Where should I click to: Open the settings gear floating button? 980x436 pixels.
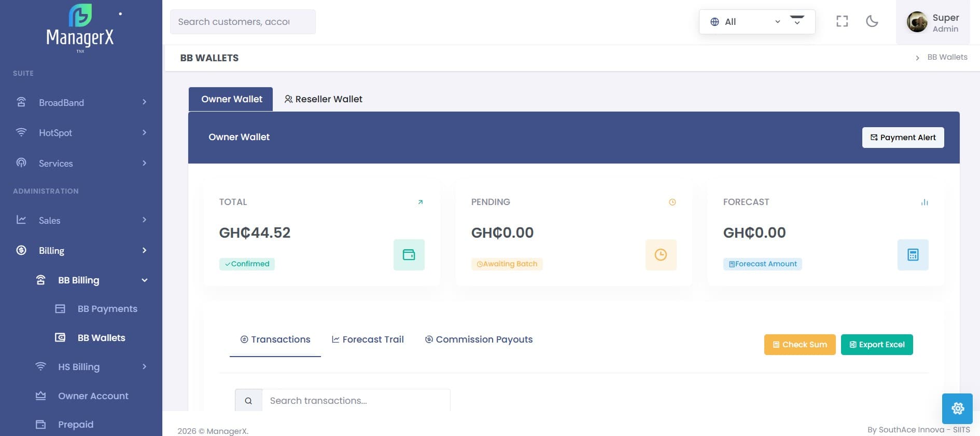tap(957, 408)
